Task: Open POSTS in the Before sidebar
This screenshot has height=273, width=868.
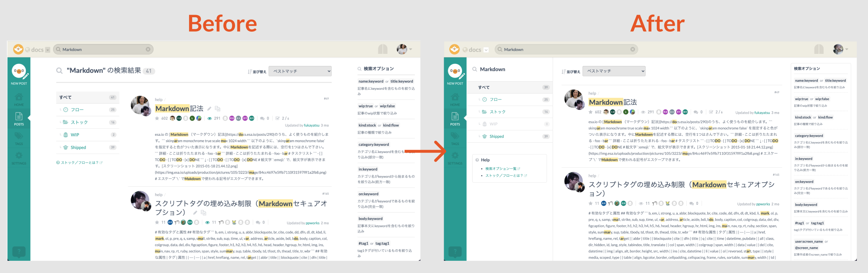Action: [x=19, y=119]
